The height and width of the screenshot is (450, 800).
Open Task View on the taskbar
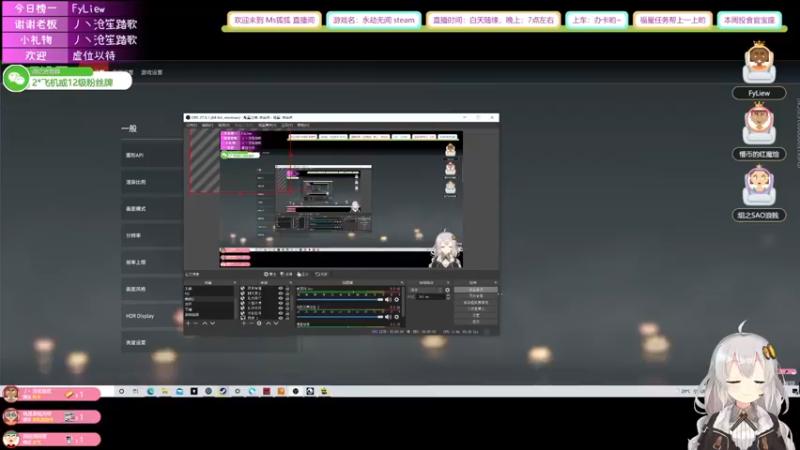pyautogui.click(x=135, y=391)
